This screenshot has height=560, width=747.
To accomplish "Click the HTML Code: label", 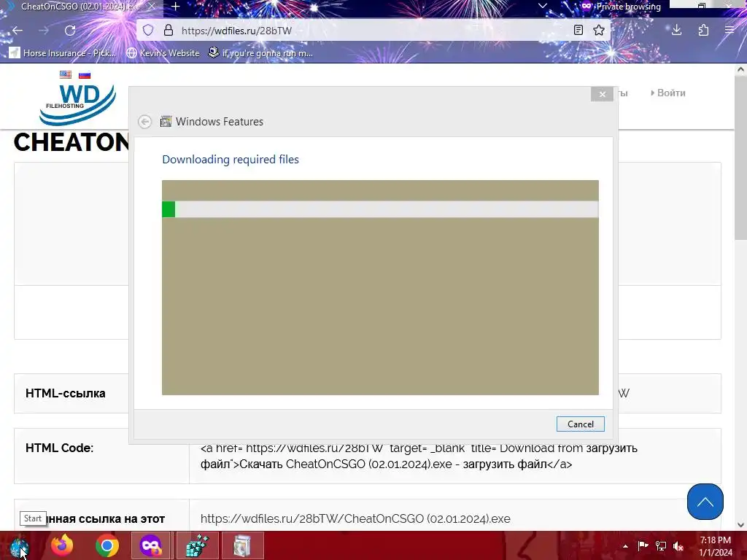I will pos(60,448).
